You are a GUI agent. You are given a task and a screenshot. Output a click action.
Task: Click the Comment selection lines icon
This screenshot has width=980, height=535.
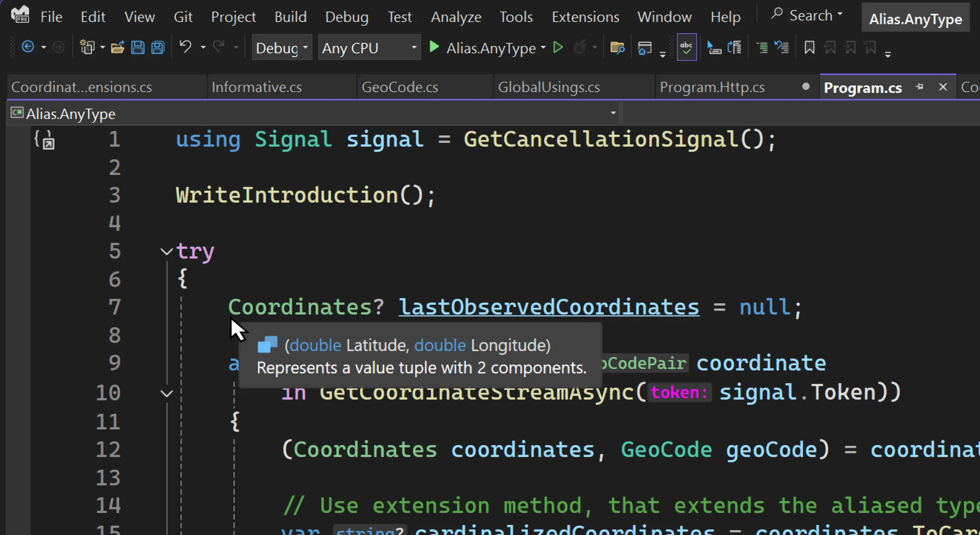[x=762, y=48]
